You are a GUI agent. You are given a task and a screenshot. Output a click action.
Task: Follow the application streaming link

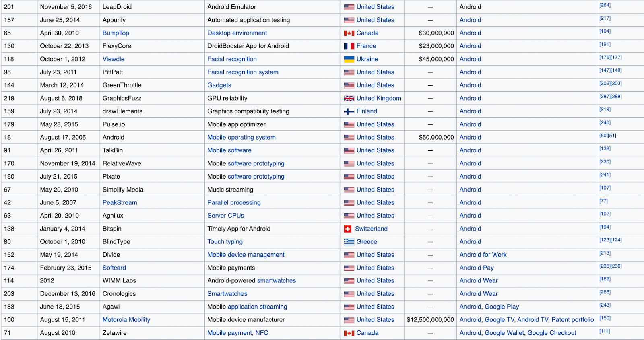tap(258, 307)
